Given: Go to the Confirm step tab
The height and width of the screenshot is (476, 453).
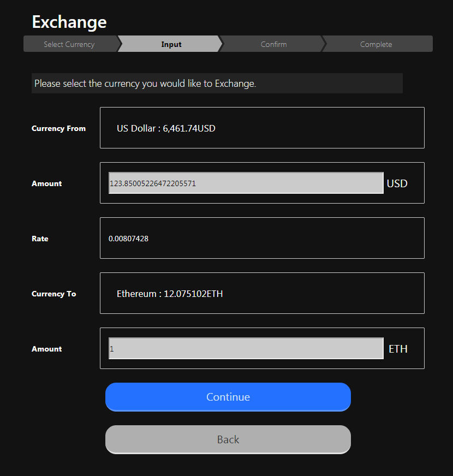Looking at the screenshot, I should pyautogui.click(x=273, y=44).
